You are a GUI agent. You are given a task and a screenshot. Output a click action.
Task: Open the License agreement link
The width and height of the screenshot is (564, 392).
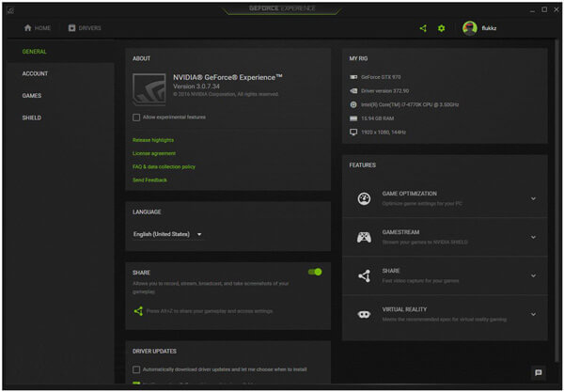[154, 153]
